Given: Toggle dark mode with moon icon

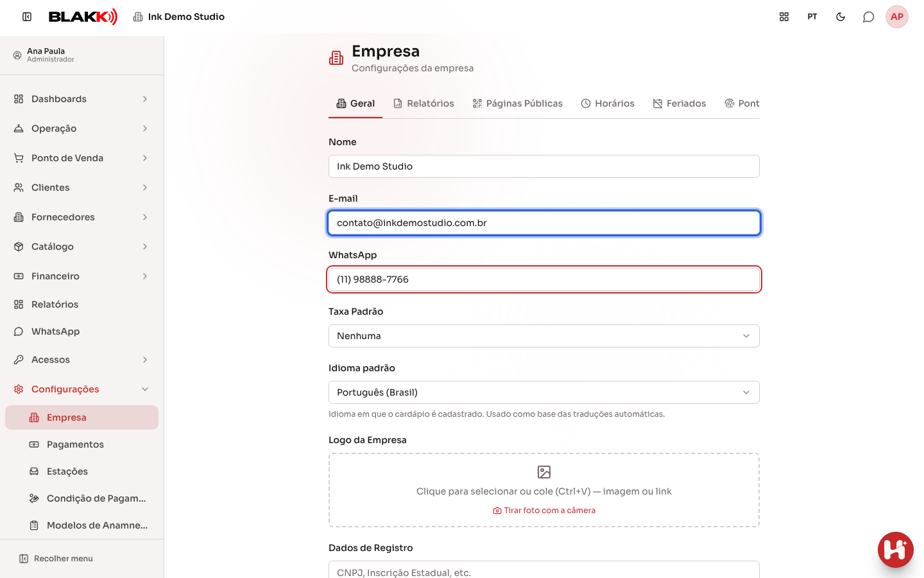Looking at the screenshot, I should click(x=841, y=17).
